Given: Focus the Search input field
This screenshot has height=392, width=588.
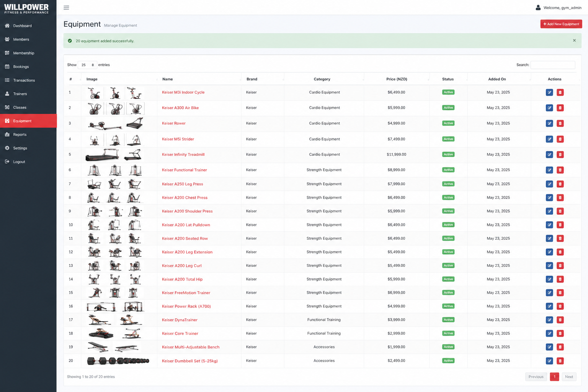Looking at the screenshot, I should 553,65.
